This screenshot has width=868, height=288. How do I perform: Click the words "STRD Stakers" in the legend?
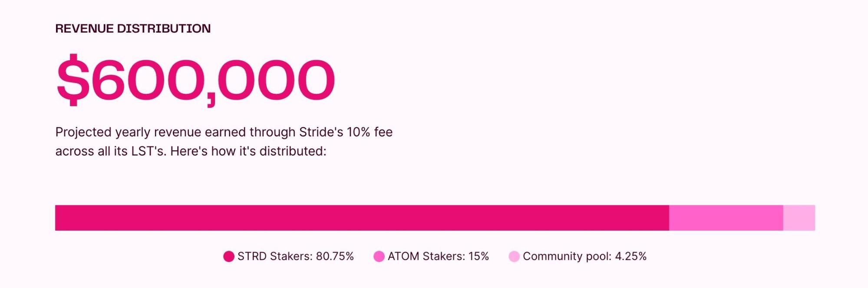point(274,256)
